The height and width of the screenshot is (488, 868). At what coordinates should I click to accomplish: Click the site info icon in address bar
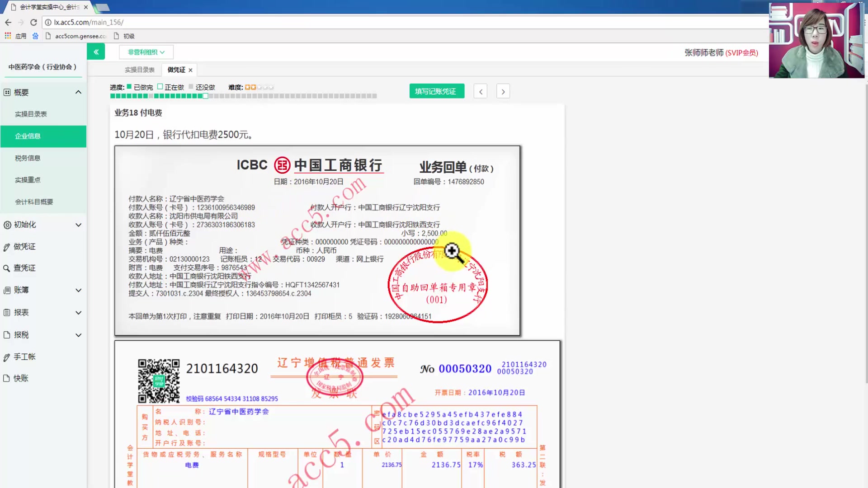click(x=48, y=22)
